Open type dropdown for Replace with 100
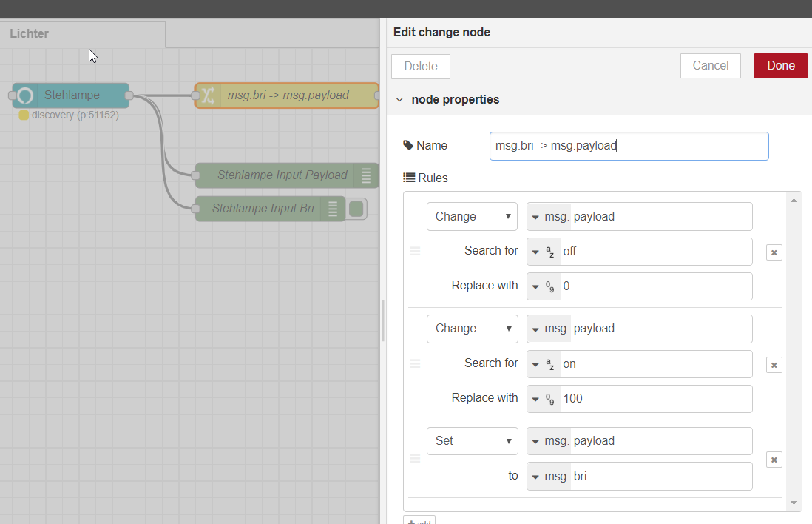Screen dimensions: 812x524 535,399
